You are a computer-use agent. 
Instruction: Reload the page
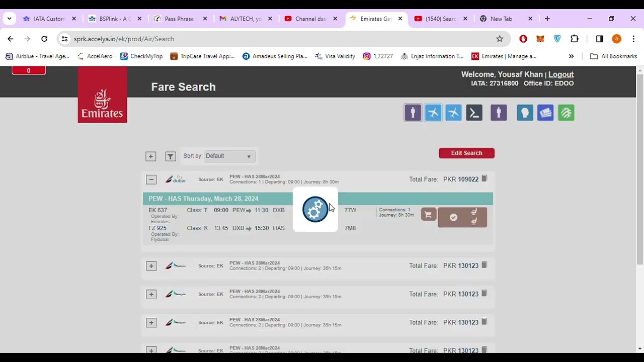pos(44,39)
